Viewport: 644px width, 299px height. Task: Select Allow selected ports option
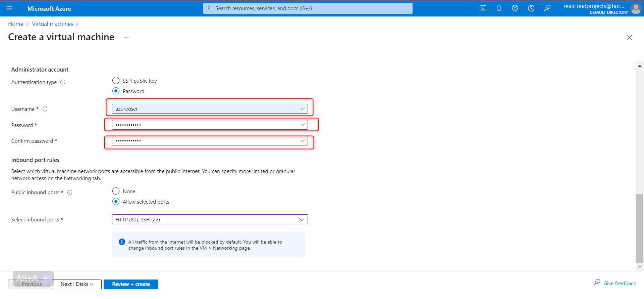(x=116, y=202)
